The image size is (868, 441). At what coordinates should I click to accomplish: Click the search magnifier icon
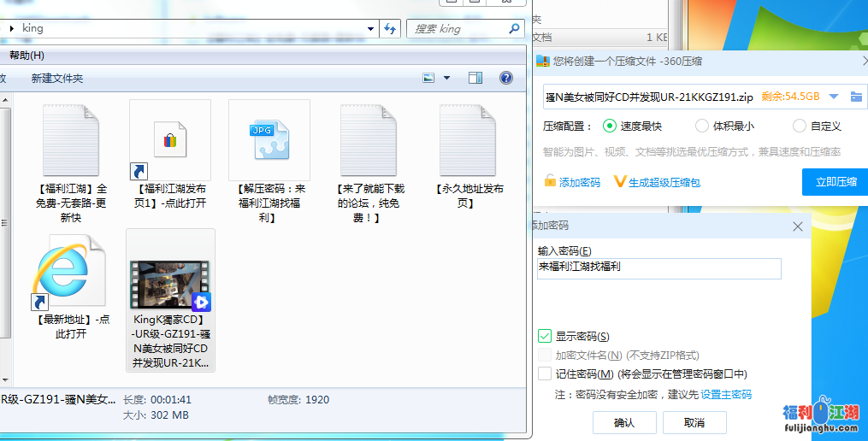(x=514, y=28)
